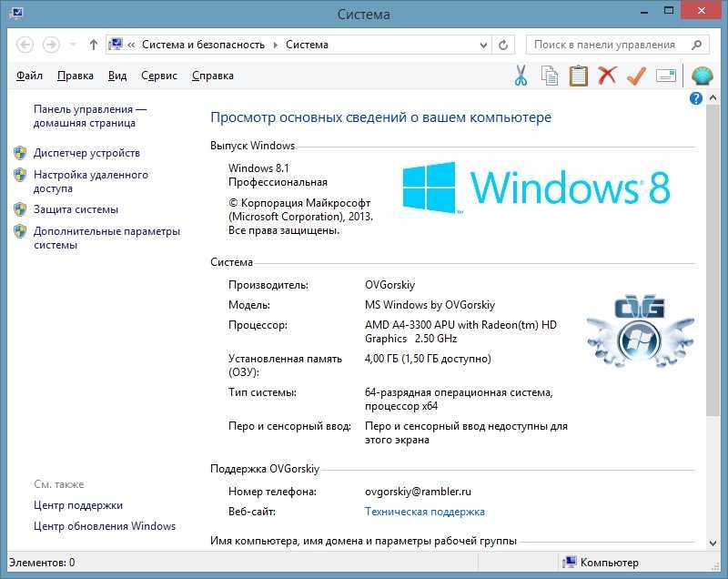Click the OVG winged logo image
The image size is (728, 579).
tap(641, 330)
